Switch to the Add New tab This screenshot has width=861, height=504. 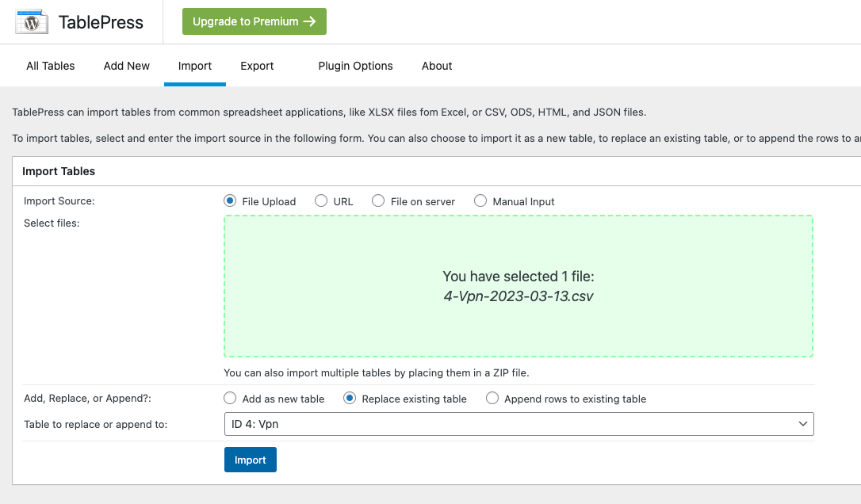tap(126, 66)
